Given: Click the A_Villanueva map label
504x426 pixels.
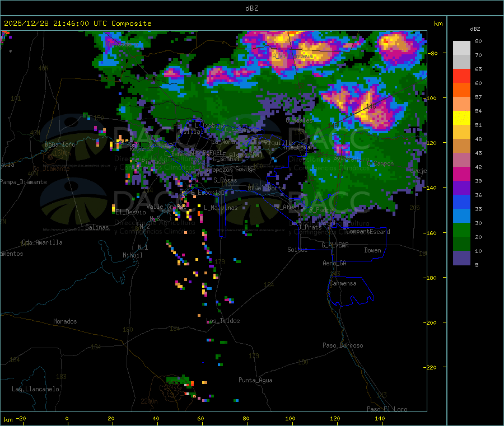Looking at the screenshot, I should (x=292, y=56).
